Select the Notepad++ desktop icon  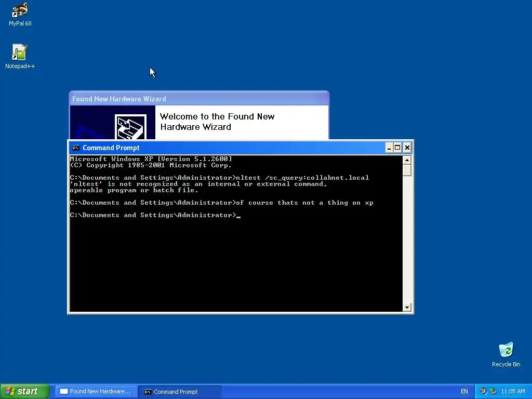click(20, 56)
